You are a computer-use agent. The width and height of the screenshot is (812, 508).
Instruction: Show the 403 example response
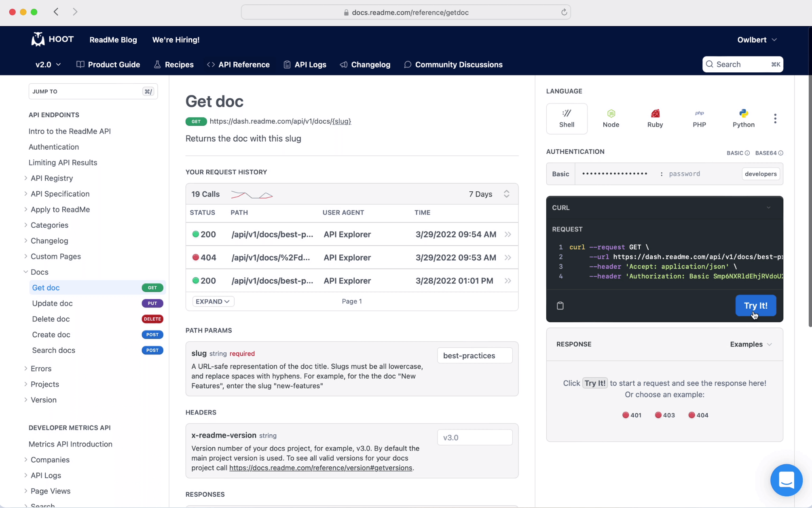point(664,415)
